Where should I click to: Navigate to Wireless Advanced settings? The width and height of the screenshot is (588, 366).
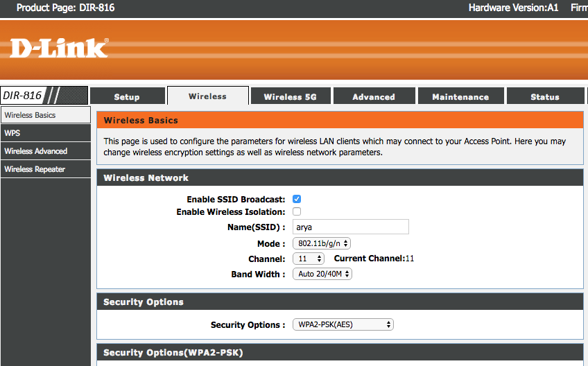(x=45, y=151)
